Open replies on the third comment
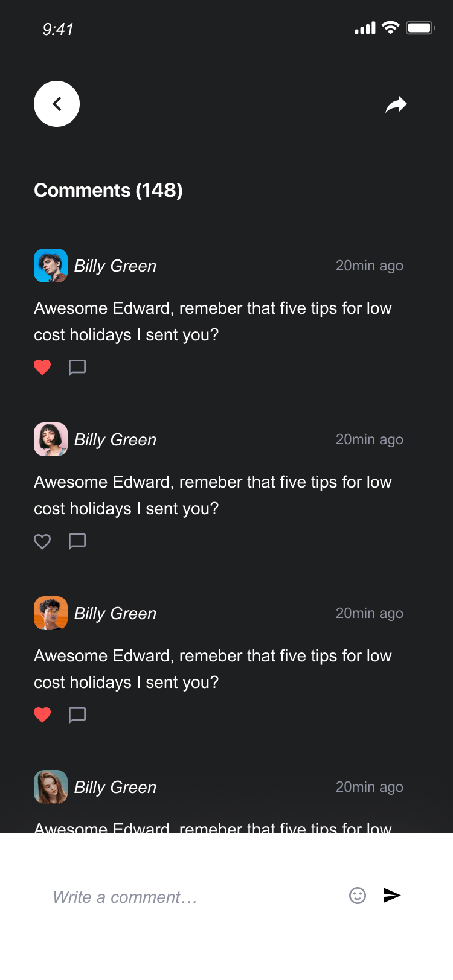This screenshot has height=980, width=453. tap(77, 715)
